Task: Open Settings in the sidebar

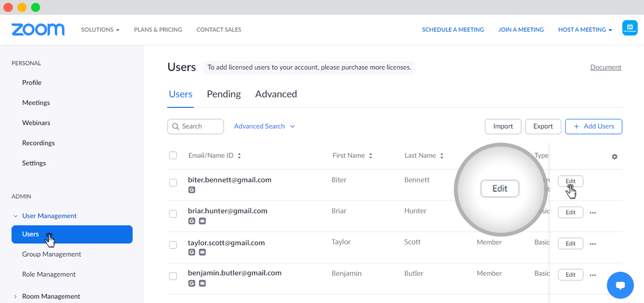Action: click(34, 163)
